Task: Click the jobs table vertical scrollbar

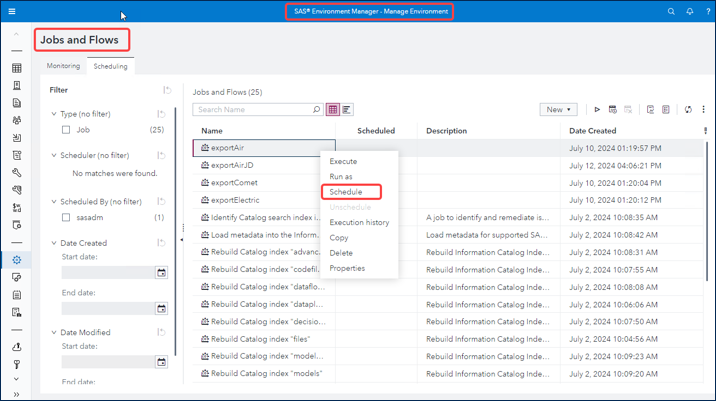Action: click(x=707, y=210)
